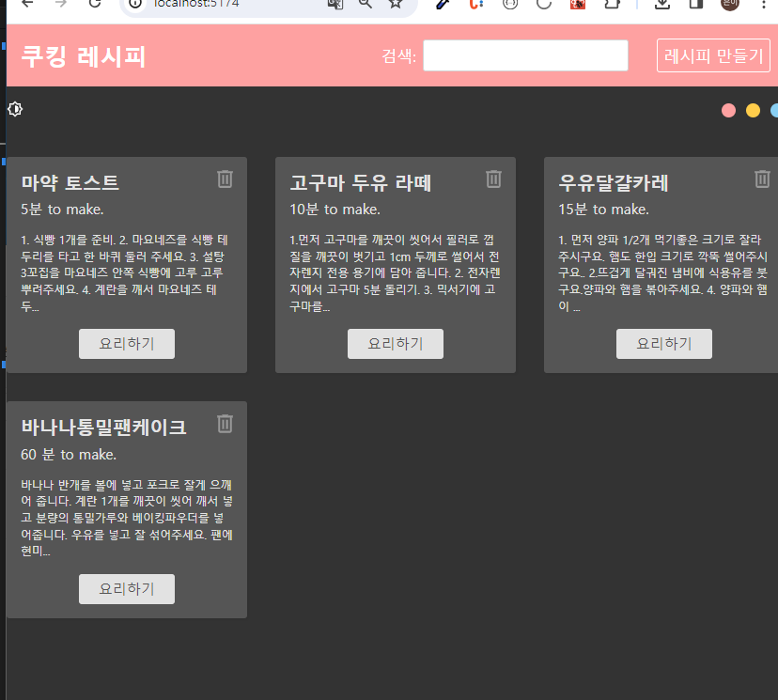Click the '15분 to make.' text

604,210
